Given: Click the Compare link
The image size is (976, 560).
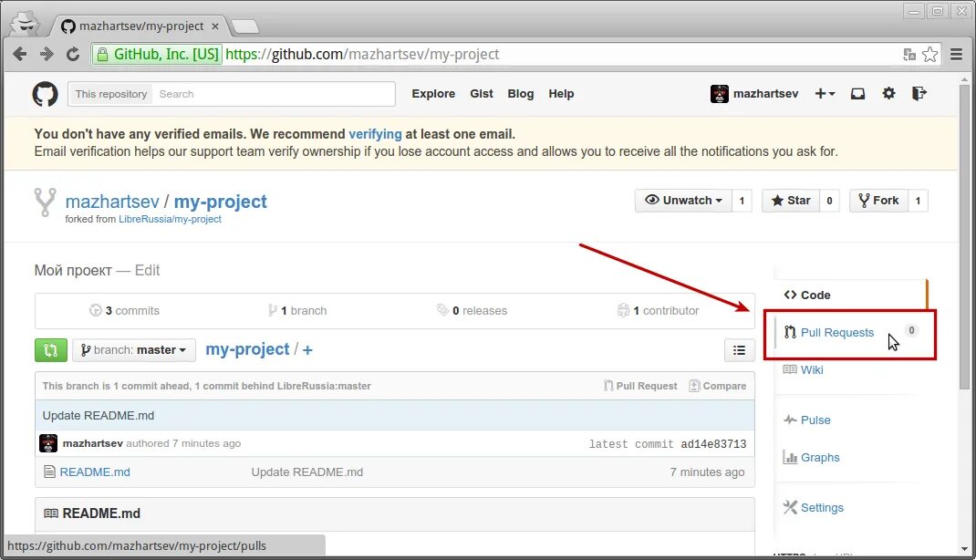Looking at the screenshot, I should pos(718,386).
